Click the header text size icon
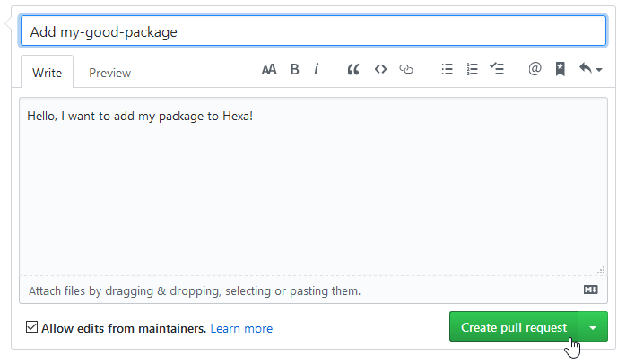626x364 pixels. (269, 69)
